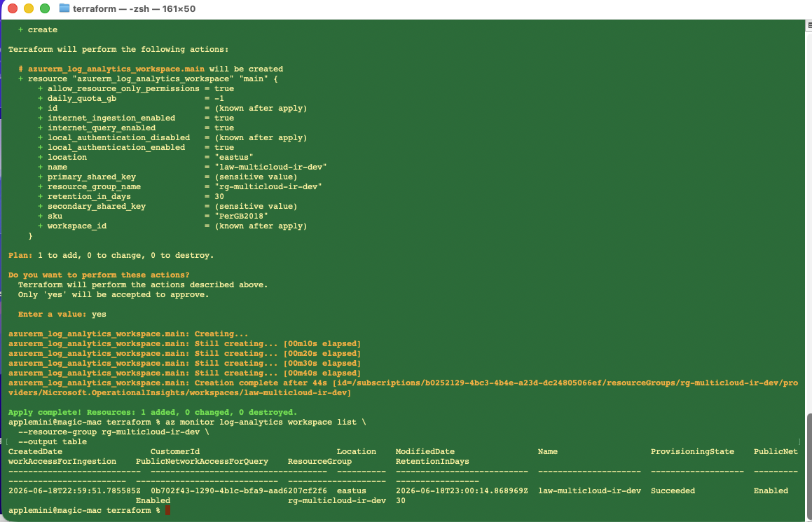This screenshot has height=522, width=812.
Task: Click the green zoom window button
Action: point(45,8)
